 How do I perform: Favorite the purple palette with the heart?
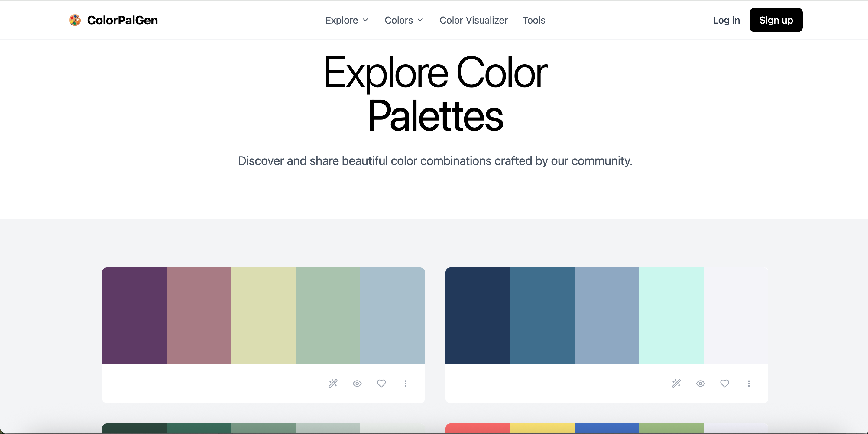point(381,384)
